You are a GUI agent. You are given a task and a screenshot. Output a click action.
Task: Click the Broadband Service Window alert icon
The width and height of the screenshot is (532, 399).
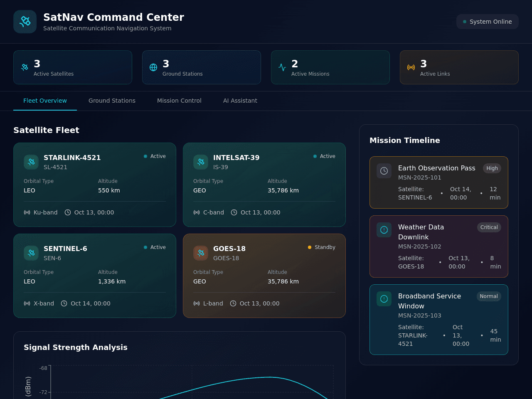384,299
